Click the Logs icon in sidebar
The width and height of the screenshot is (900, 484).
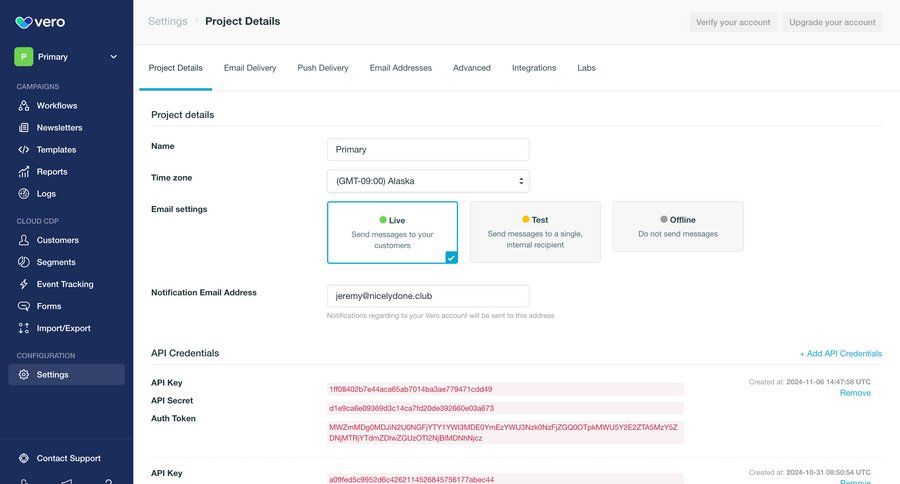click(x=24, y=193)
